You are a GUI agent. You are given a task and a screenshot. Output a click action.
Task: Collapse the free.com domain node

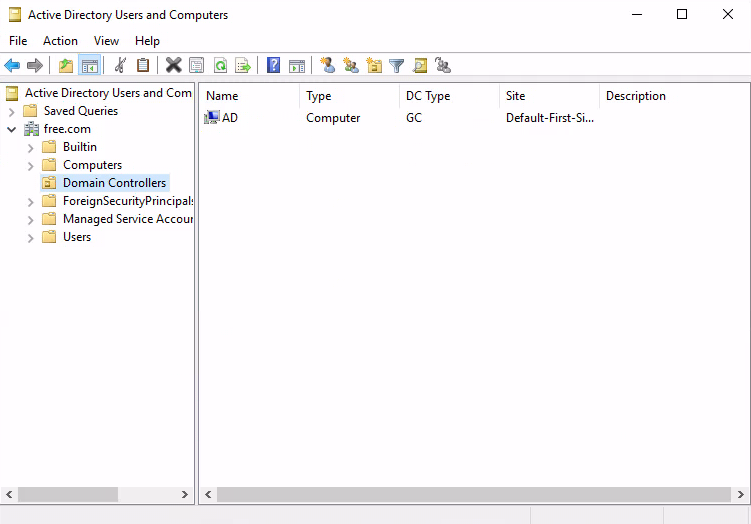[x=12, y=129]
